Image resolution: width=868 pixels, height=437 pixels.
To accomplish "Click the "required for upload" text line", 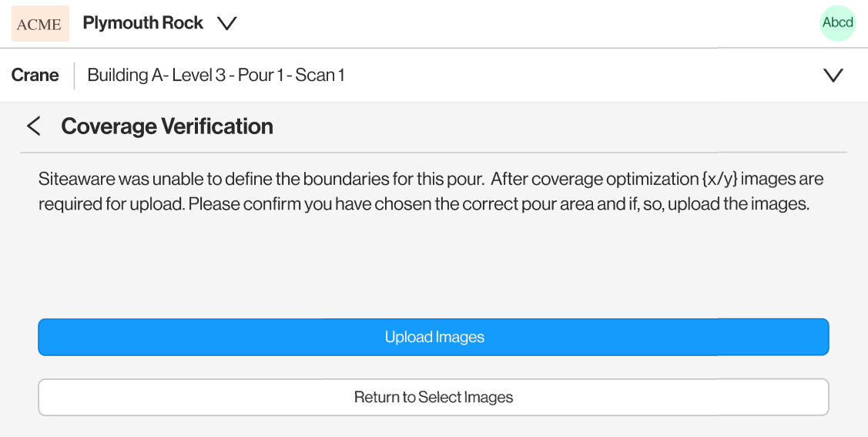I will (424, 206).
